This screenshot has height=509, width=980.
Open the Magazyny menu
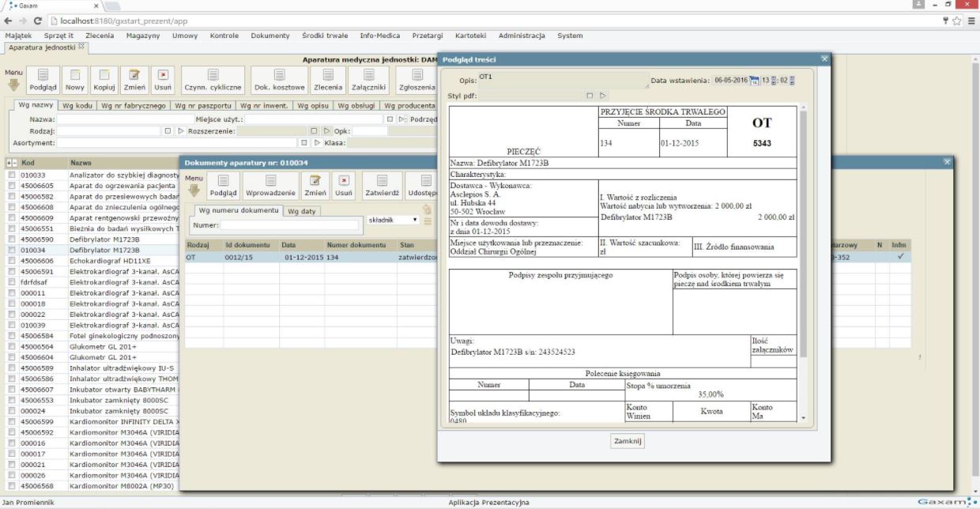(143, 36)
